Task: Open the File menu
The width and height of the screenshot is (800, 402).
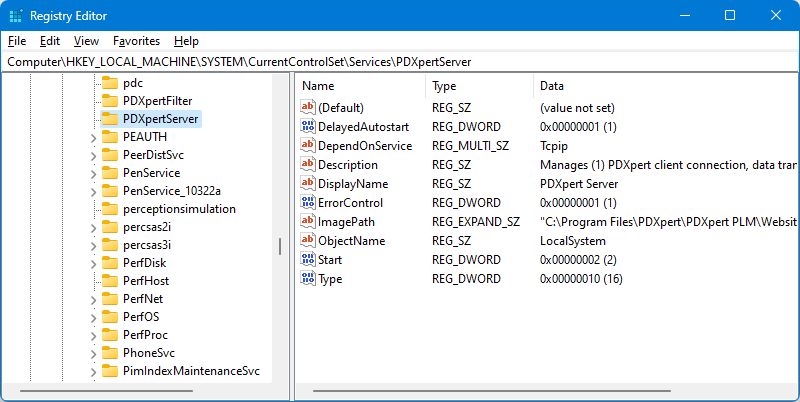Action: coord(17,41)
